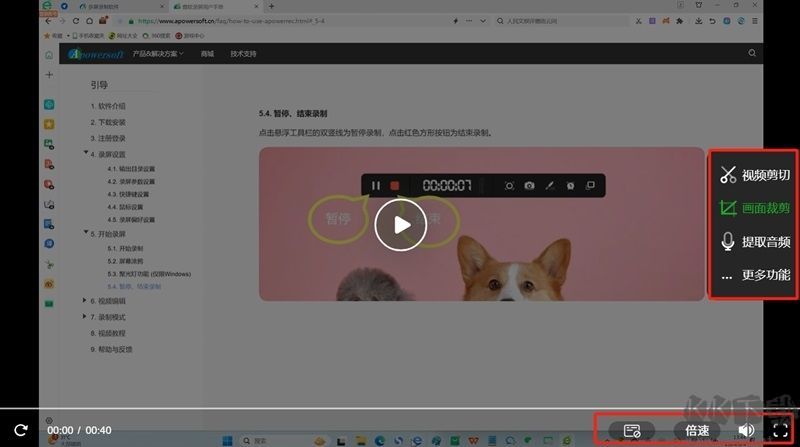Open 3. 注册登录 in the guide list
Image resolution: width=800 pixels, height=447 pixels.
tap(108, 138)
